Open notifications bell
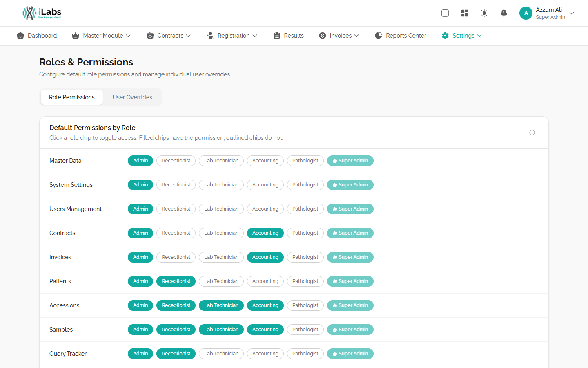 [x=504, y=13]
